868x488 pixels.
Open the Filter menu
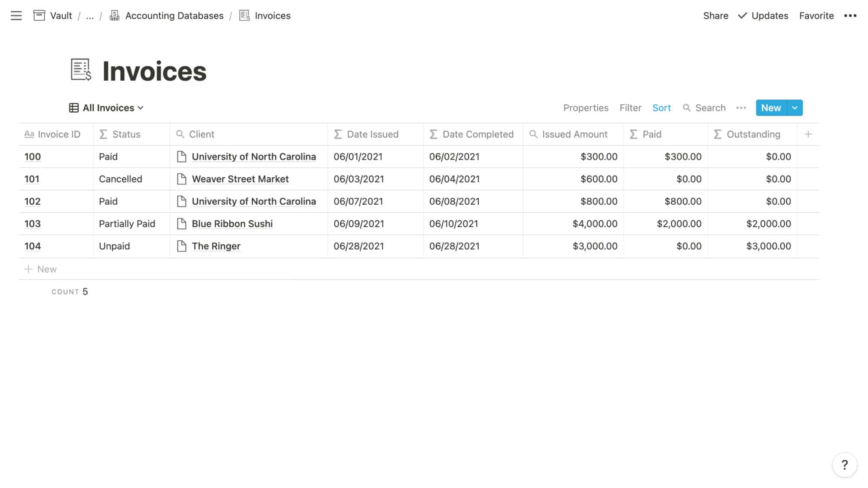630,108
